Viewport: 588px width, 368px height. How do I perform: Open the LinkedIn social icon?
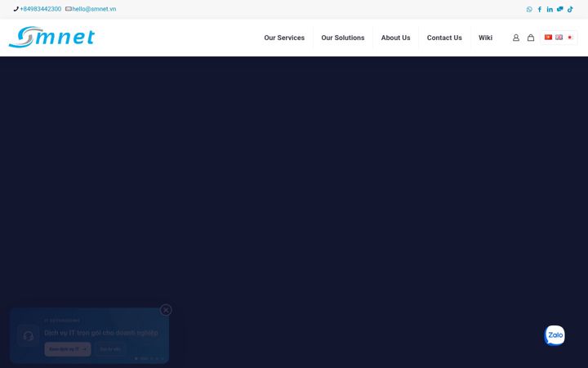click(550, 9)
